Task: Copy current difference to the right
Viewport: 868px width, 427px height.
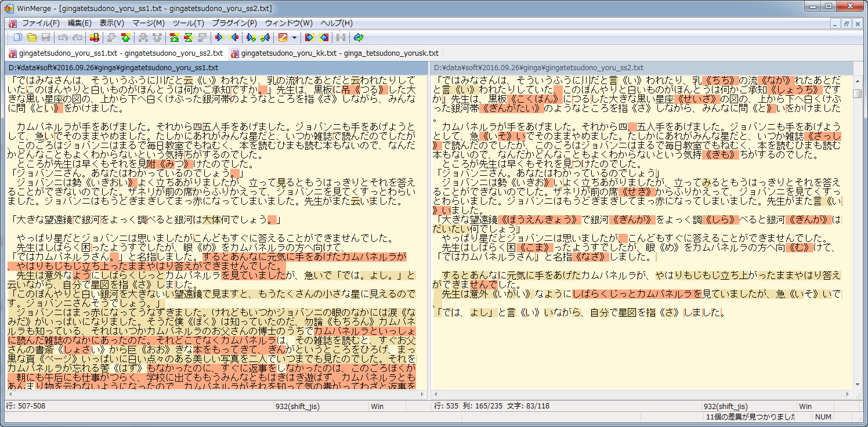Action: (x=220, y=37)
